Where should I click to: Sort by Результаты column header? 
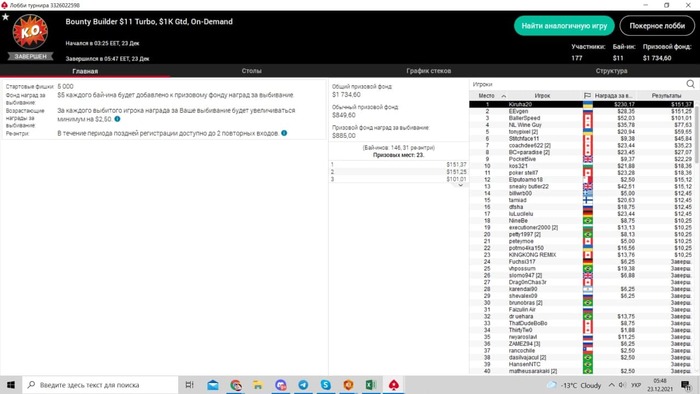coord(666,95)
